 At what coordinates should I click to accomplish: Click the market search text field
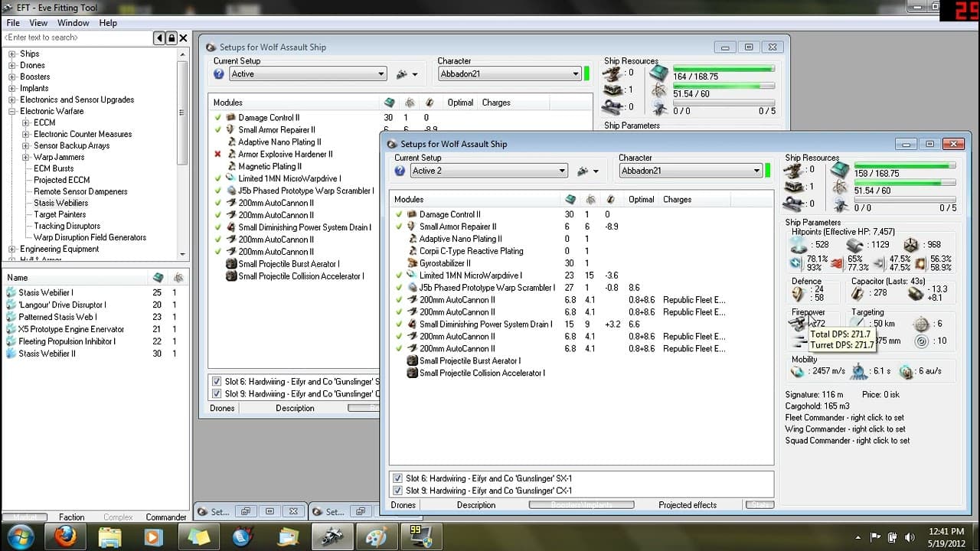click(x=77, y=37)
